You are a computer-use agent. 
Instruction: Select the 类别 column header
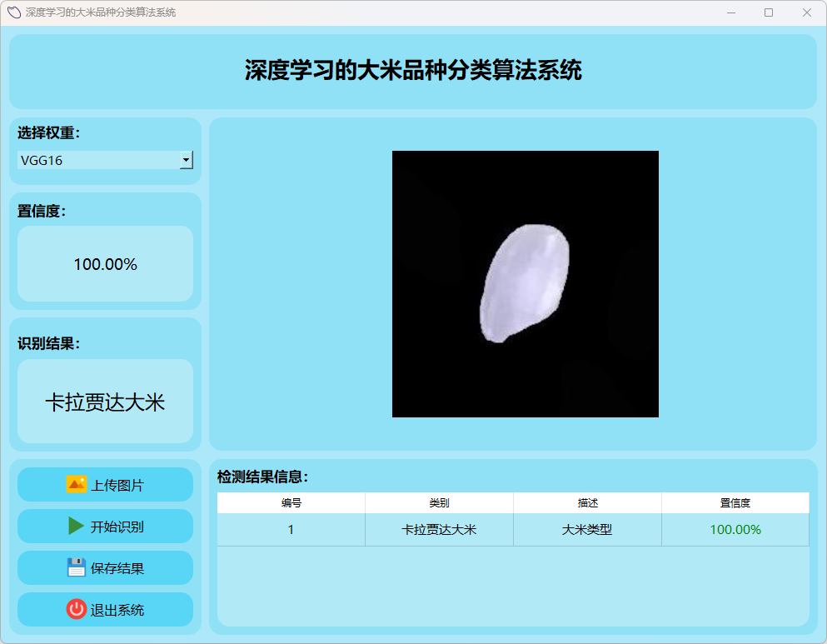coord(439,503)
